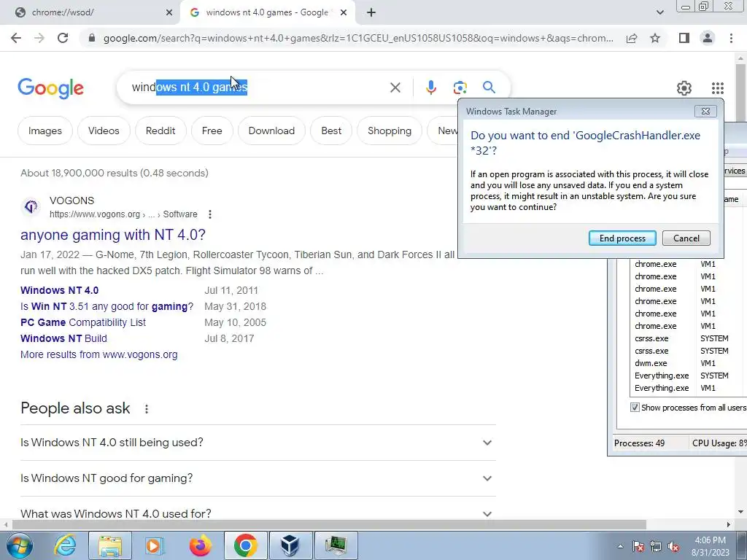Viewport: 747px width, 560px height.
Task: Click the Chrome taskbar icon
Action: tap(245, 545)
